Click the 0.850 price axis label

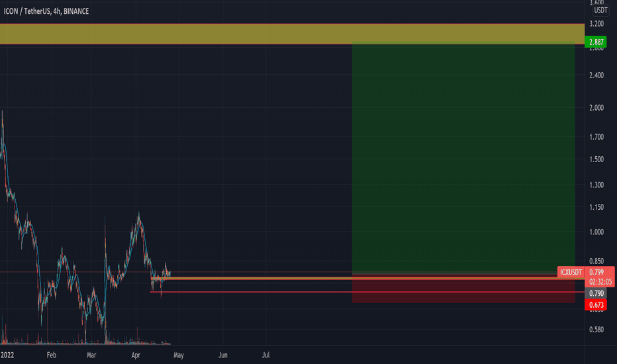(x=596, y=261)
